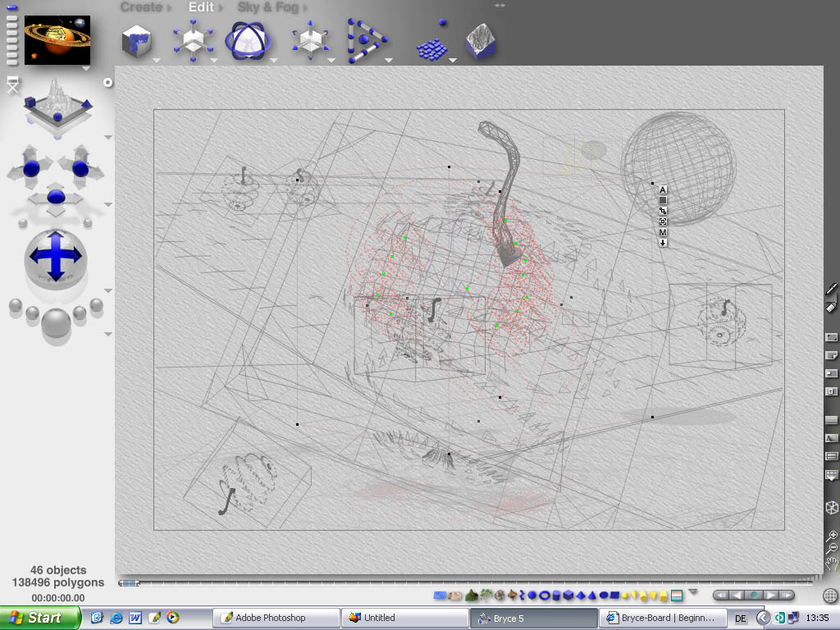Switch to the Sky & Fog palette
The height and width of the screenshot is (630, 840).
(x=267, y=7)
